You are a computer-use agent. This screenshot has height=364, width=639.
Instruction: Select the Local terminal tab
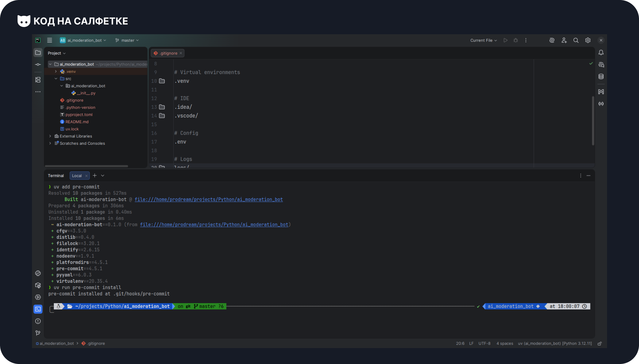(77, 176)
